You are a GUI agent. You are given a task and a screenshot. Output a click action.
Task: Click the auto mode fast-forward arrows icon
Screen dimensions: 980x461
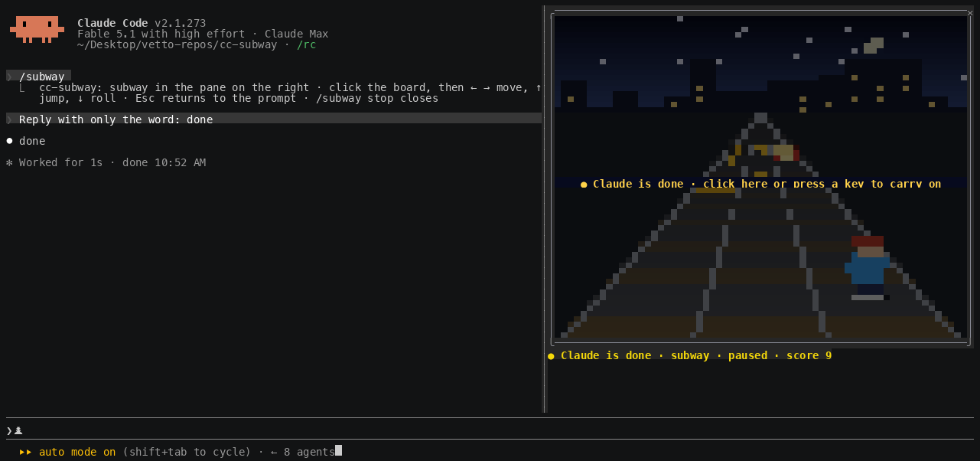point(26,452)
